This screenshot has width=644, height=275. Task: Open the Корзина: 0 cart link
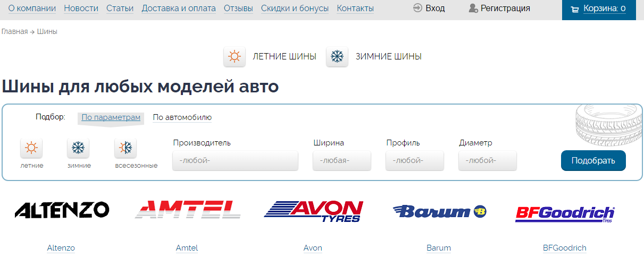pos(604,8)
